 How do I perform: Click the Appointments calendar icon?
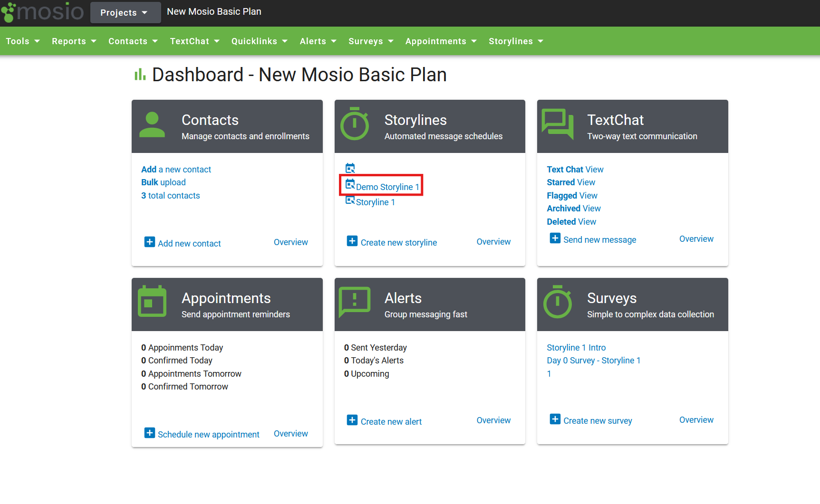[x=152, y=301]
